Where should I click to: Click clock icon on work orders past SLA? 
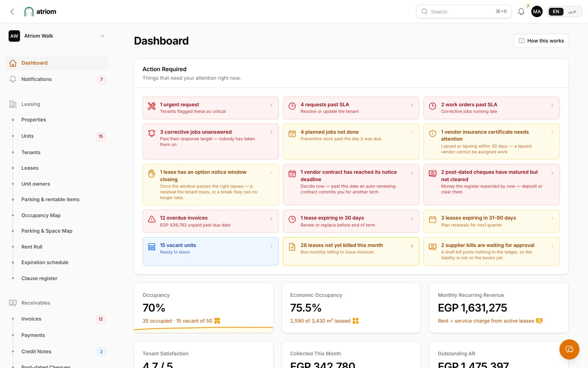point(432,106)
